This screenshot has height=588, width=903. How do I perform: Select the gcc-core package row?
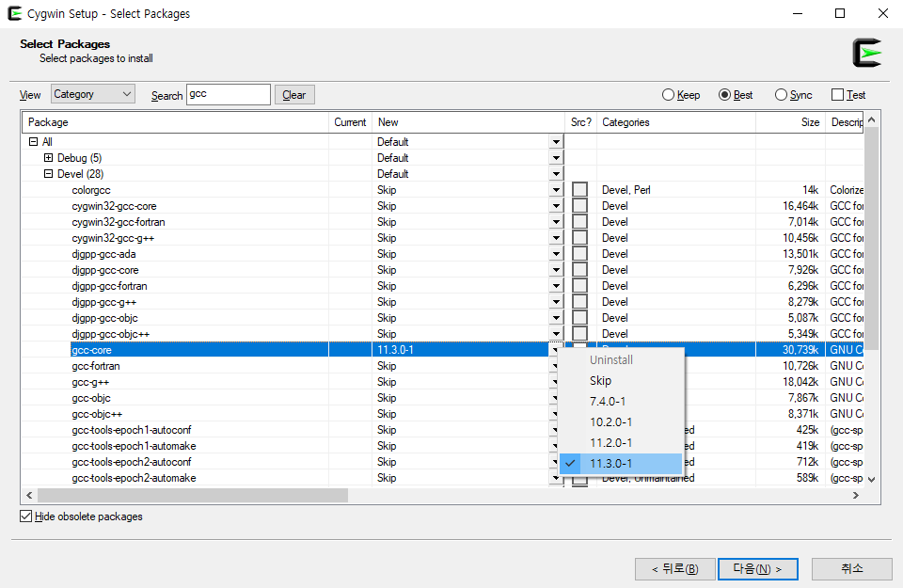click(x=442, y=350)
